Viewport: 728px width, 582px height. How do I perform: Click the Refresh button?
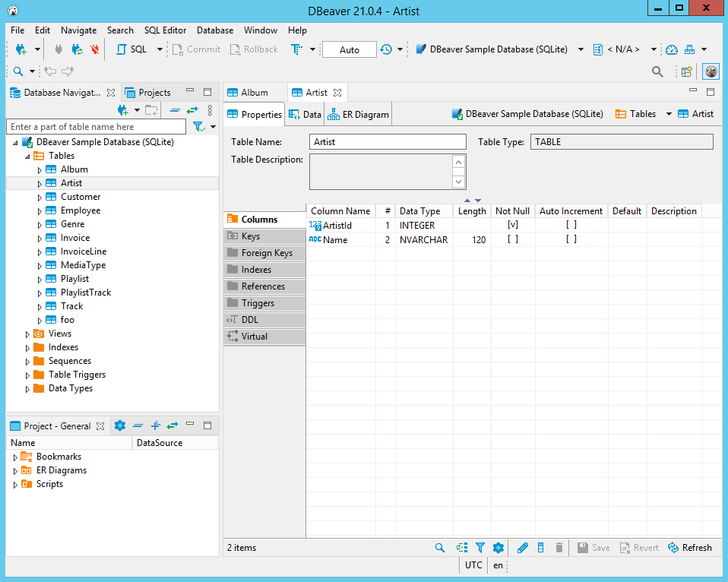[690, 548]
